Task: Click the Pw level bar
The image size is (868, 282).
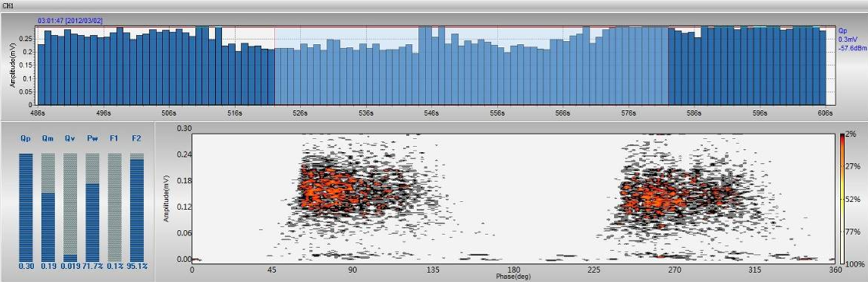Action: (92, 208)
